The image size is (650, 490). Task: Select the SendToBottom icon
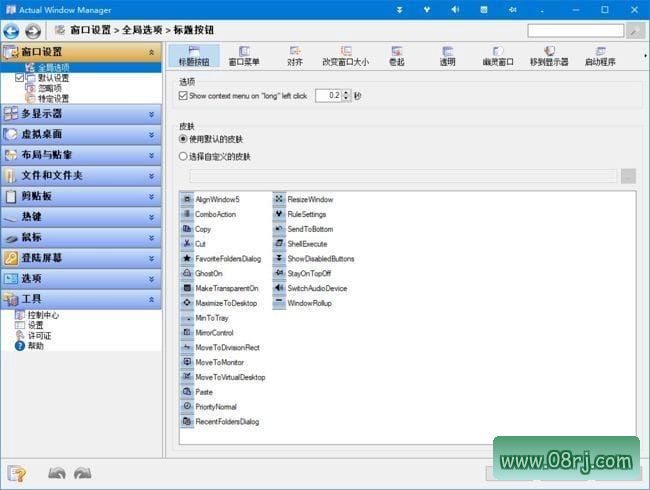tap(279, 229)
